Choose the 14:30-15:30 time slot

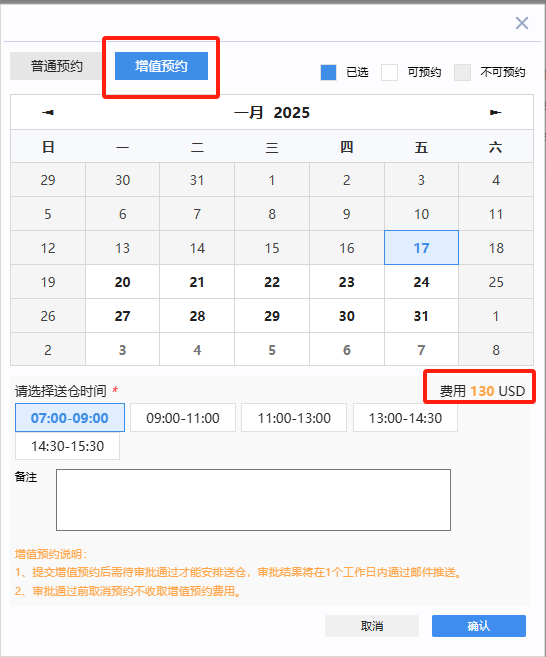[67, 446]
